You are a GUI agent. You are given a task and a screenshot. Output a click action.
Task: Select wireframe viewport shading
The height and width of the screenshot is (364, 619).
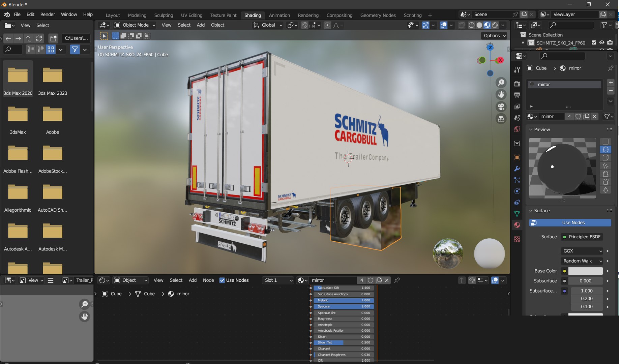pos(472,25)
